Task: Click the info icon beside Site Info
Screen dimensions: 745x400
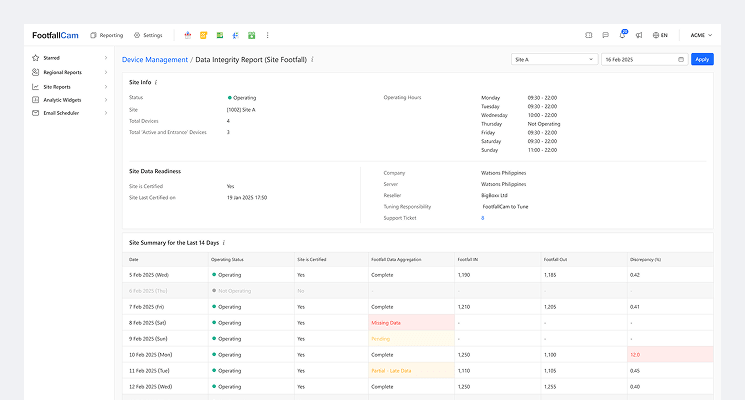Action: [x=156, y=82]
